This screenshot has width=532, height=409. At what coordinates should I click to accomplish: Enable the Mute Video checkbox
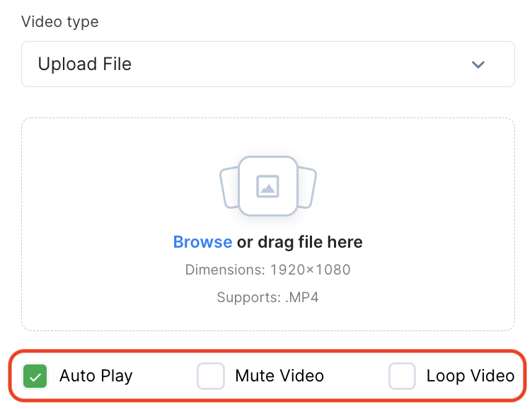coord(211,376)
